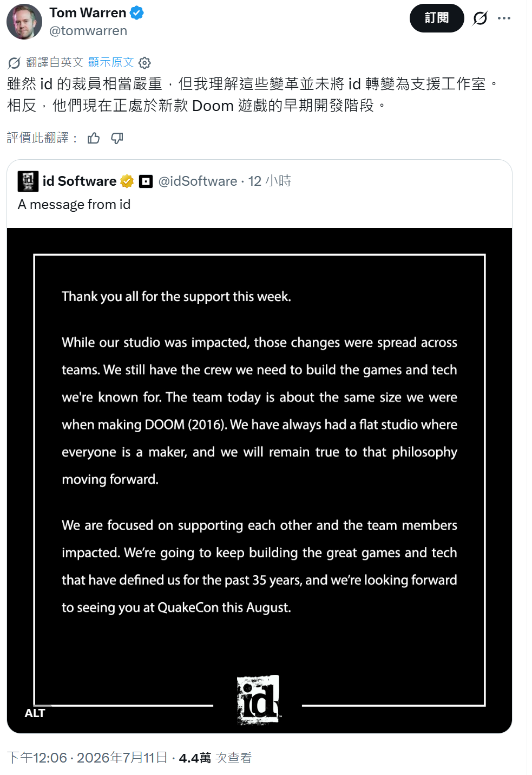Open the three-dot more options menu

tap(504, 18)
